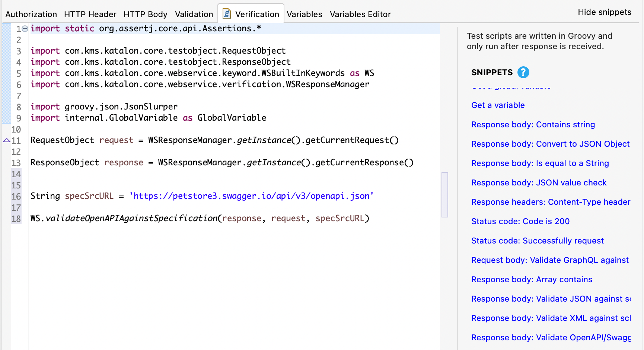Insert 'Response body: Array contains' snippet
Screen dimensions: 644x350
[x=532, y=279]
